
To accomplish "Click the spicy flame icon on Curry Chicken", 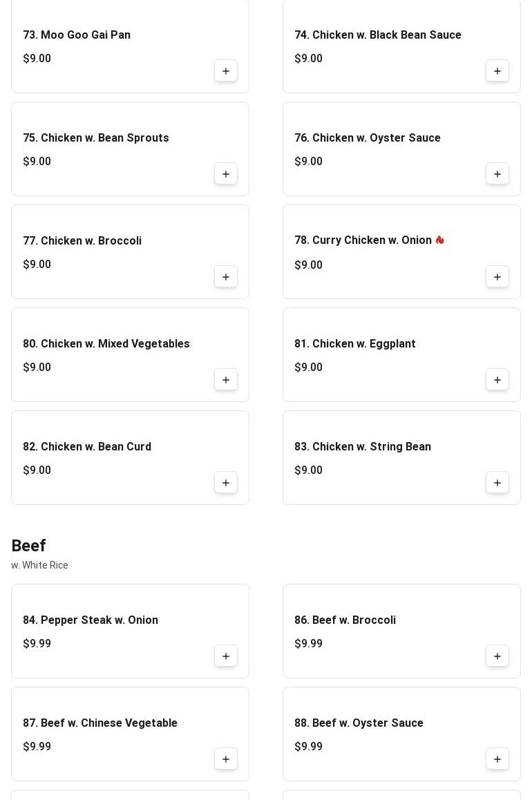I will (439, 240).
